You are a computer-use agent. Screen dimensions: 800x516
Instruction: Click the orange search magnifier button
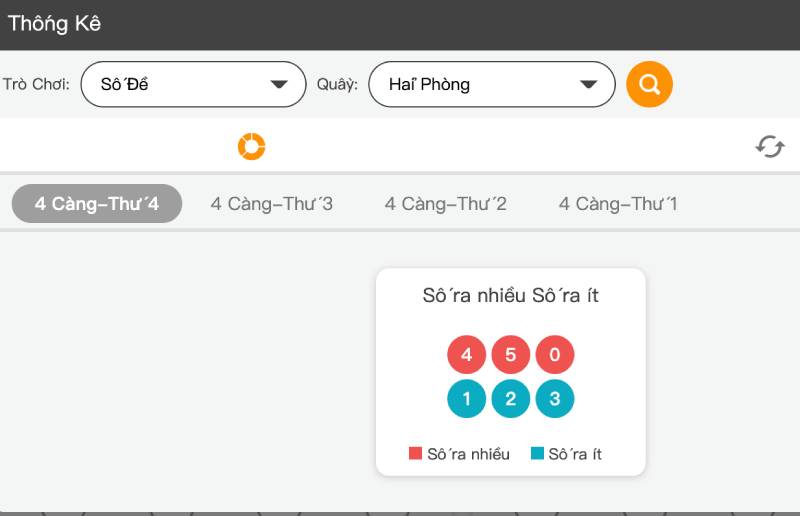(x=649, y=84)
